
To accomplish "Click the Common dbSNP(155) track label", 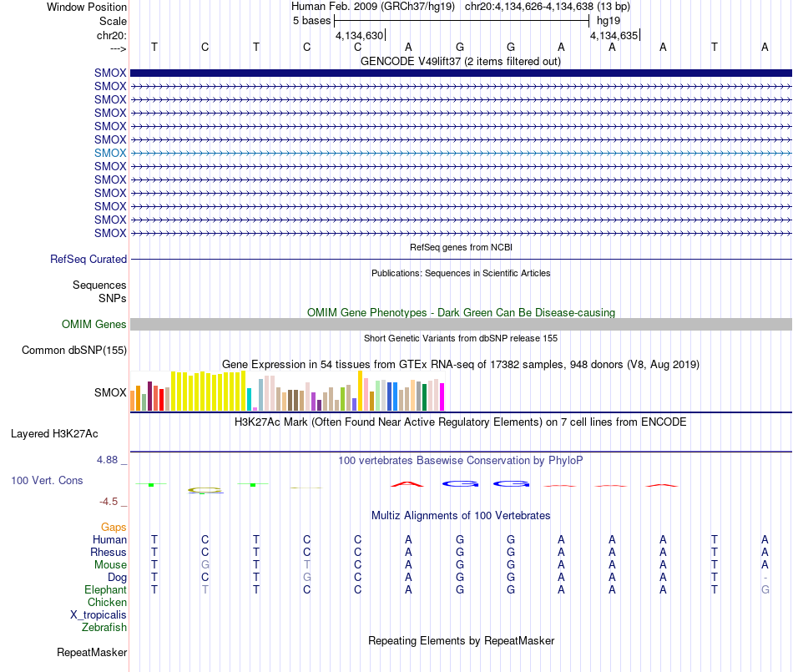I will tap(74, 350).
